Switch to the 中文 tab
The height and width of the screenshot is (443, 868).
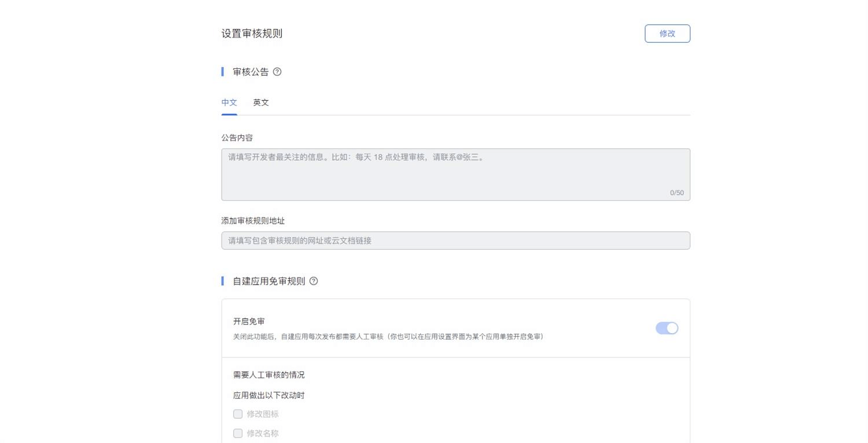(x=229, y=102)
